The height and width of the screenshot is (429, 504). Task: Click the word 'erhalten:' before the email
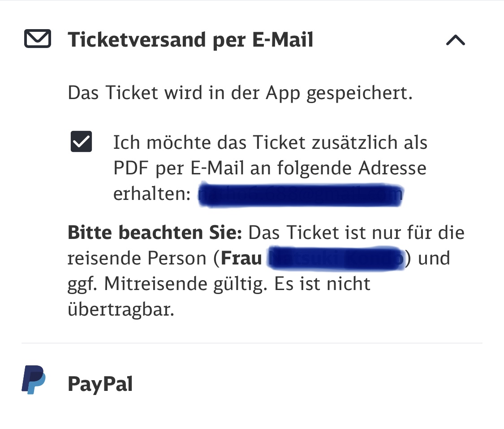pos(152,194)
